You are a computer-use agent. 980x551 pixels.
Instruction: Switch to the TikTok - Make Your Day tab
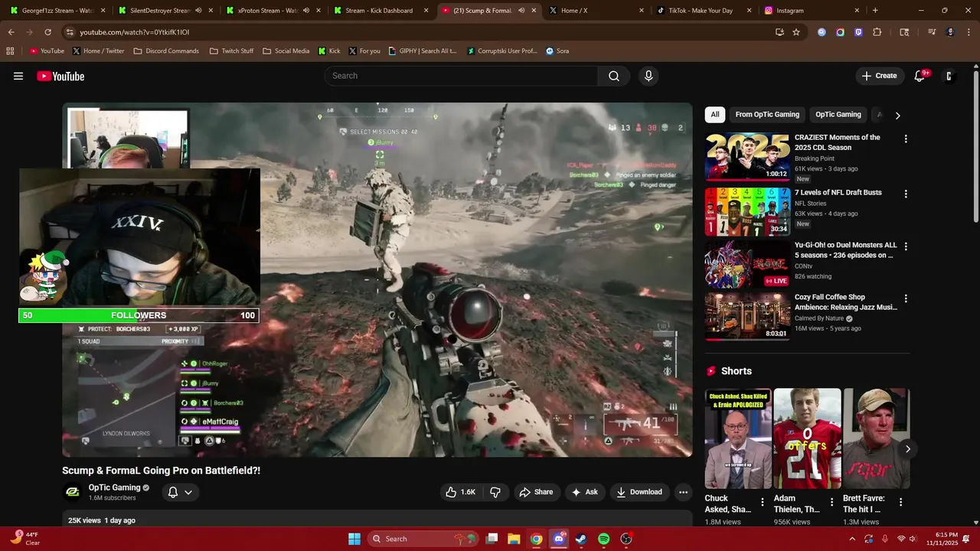(704, 11)
